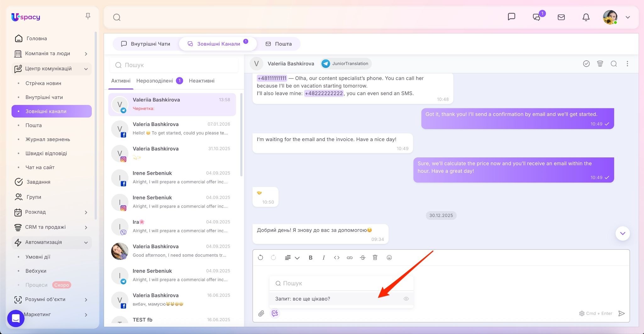
Task: Open the emoji picker in the editor toolbar
Action: [389, 258]
